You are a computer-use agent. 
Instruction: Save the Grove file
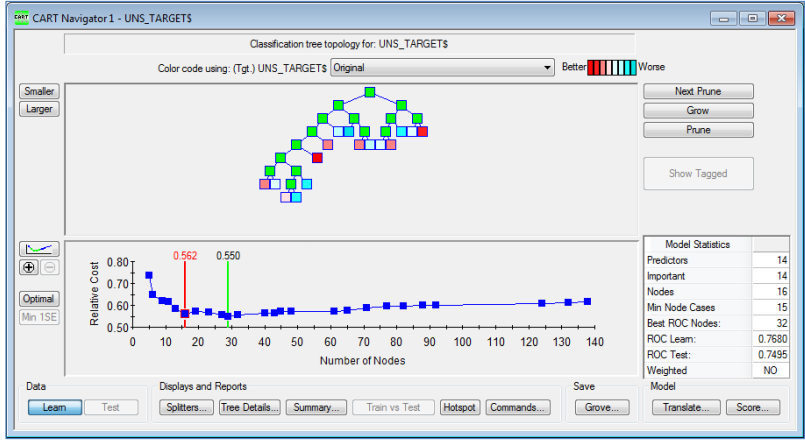602,407
